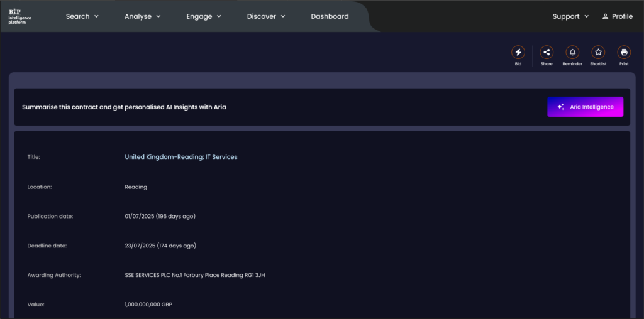
Task: Expand the Analyse dropdown menu
Action: tap(143, 16)
